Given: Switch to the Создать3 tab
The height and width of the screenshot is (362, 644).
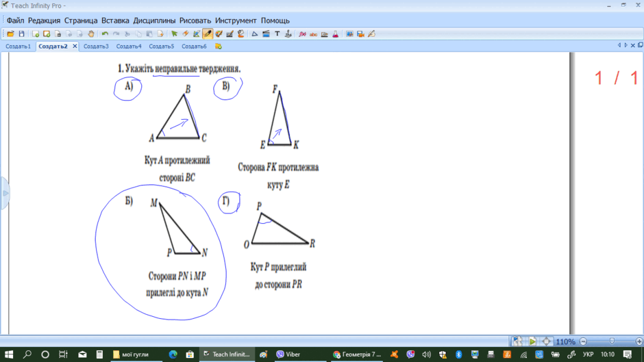Looking at the screenshot, I should [x=96, y=47].
